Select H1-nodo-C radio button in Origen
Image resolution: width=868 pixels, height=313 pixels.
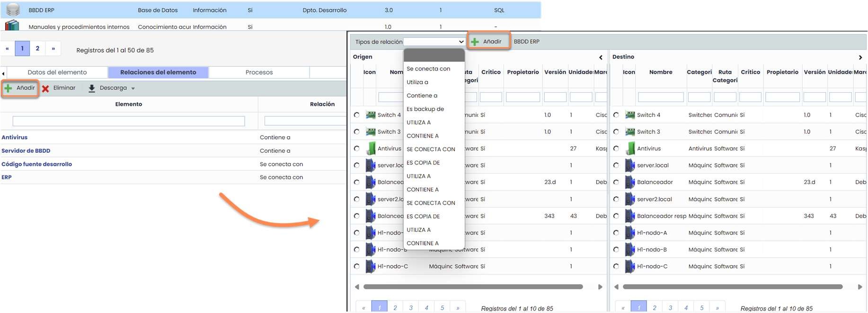357,266
